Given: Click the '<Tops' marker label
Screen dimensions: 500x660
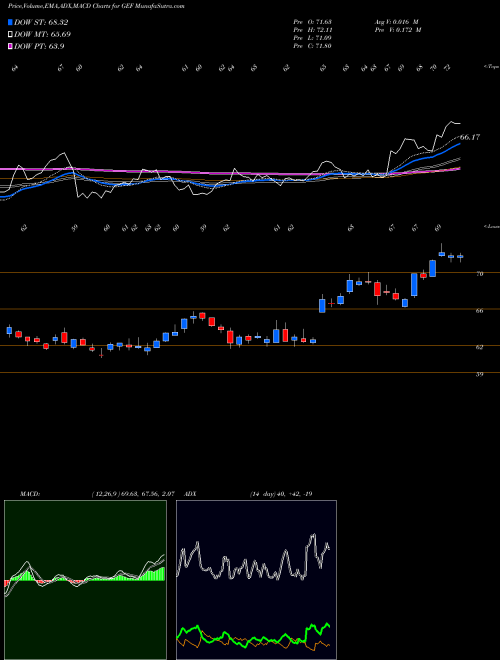Looking at the screenshot, I should [491, 67].
